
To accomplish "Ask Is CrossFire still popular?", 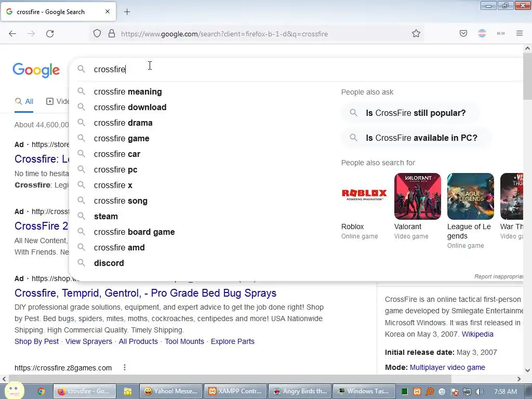I will pos(410,113).
